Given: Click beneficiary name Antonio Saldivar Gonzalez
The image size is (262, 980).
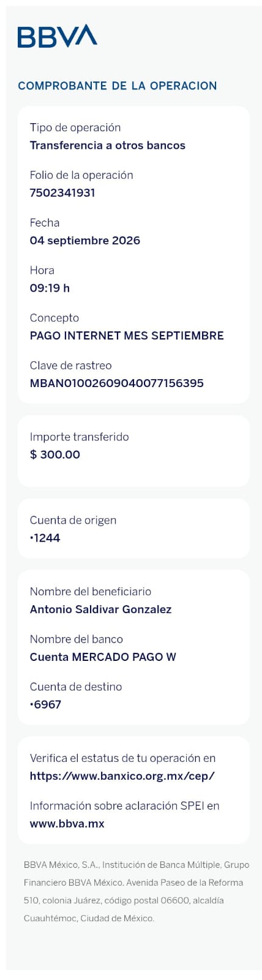Looking at the screenshot, I should [x=101, y=609].
